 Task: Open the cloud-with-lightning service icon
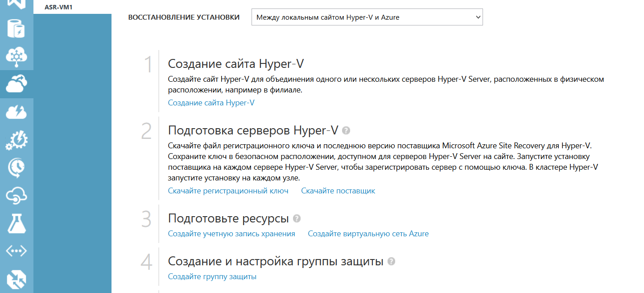[16, 112]
